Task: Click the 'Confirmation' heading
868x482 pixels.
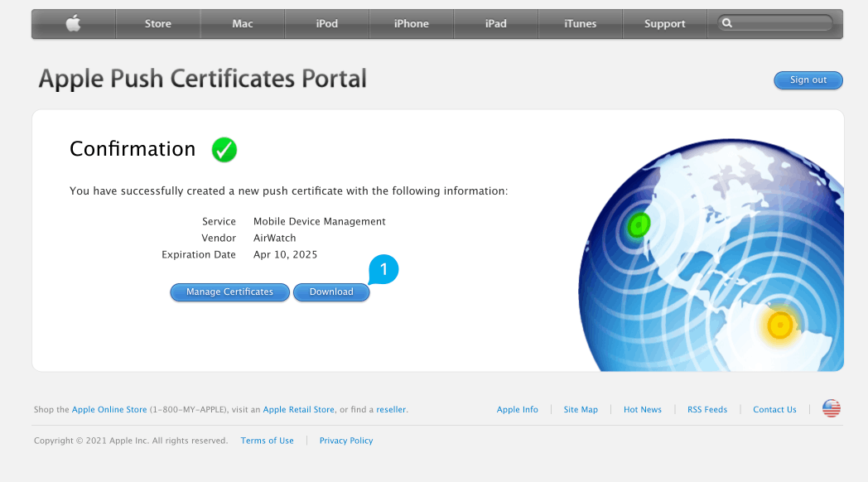Action: pyautogui.click(x=133, y=149)
